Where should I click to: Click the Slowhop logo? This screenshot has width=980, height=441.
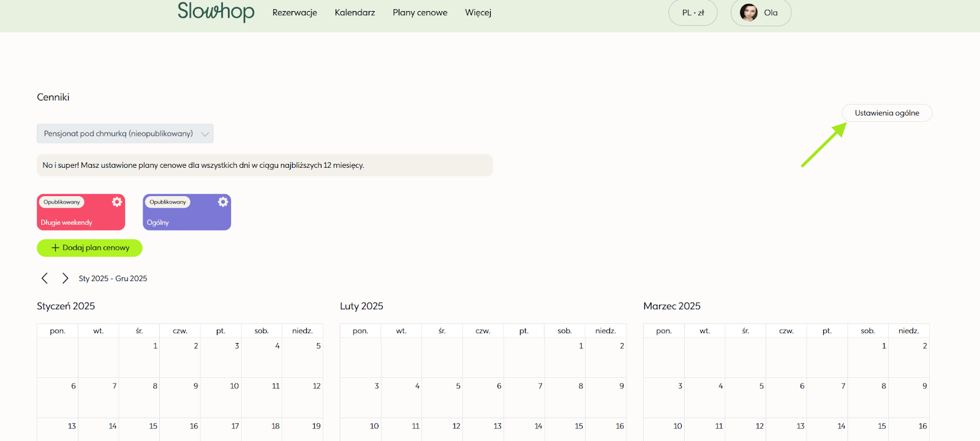(x=216, y=12)
